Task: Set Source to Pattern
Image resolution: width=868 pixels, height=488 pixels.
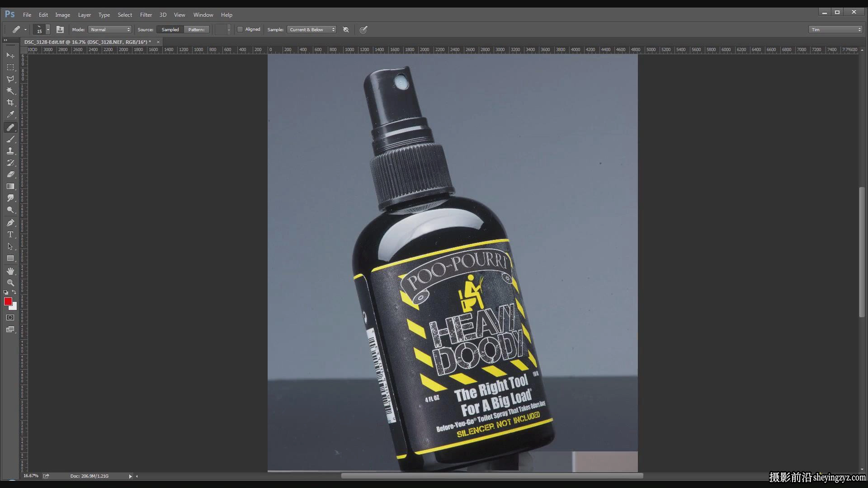Action: coord(196,29)
